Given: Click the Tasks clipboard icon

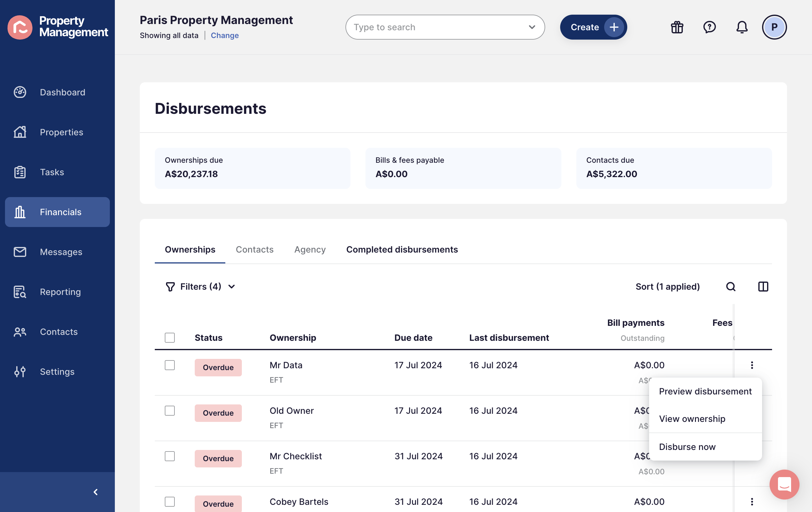Looking at the screenshot, I should (x=20, y=172).
